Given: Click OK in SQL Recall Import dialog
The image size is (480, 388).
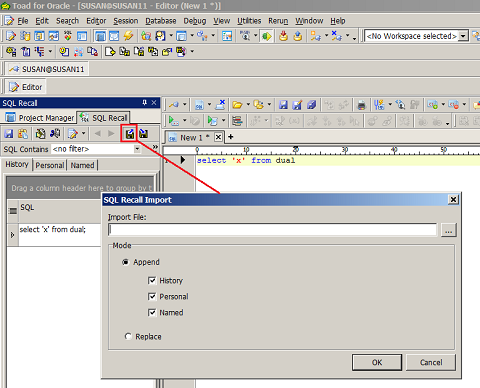Looking at the screenshot, I should pyautogui.click(x=377, y=362).
